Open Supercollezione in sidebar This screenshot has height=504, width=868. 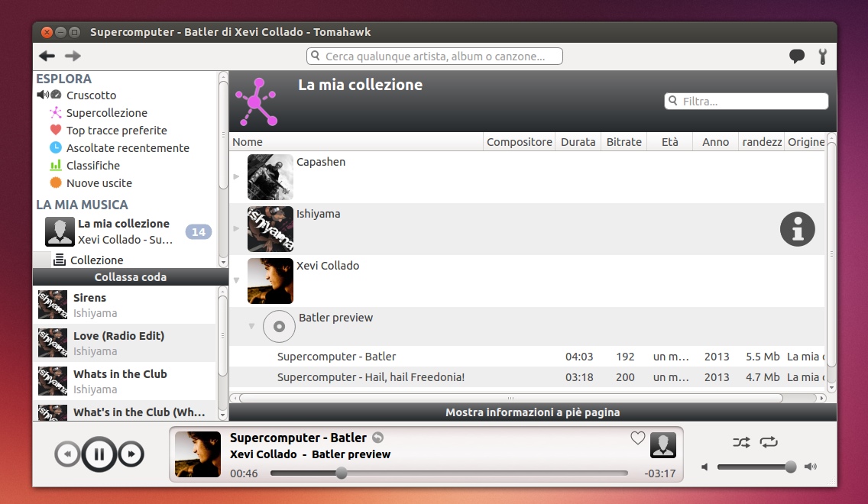point(107,113)
